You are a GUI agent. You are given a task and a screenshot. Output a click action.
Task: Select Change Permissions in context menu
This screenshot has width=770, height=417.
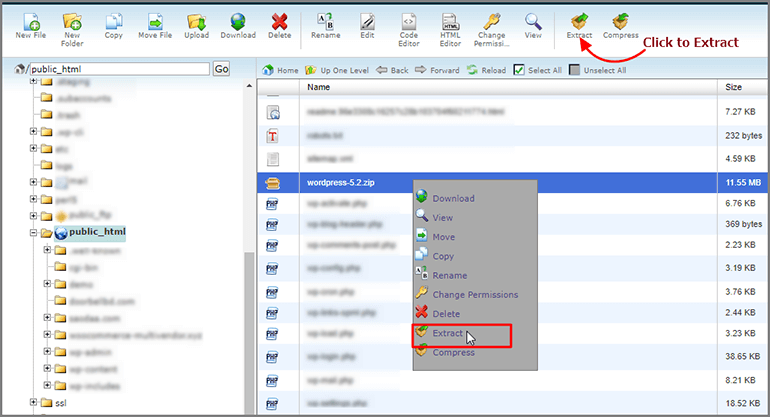point(475,295)
